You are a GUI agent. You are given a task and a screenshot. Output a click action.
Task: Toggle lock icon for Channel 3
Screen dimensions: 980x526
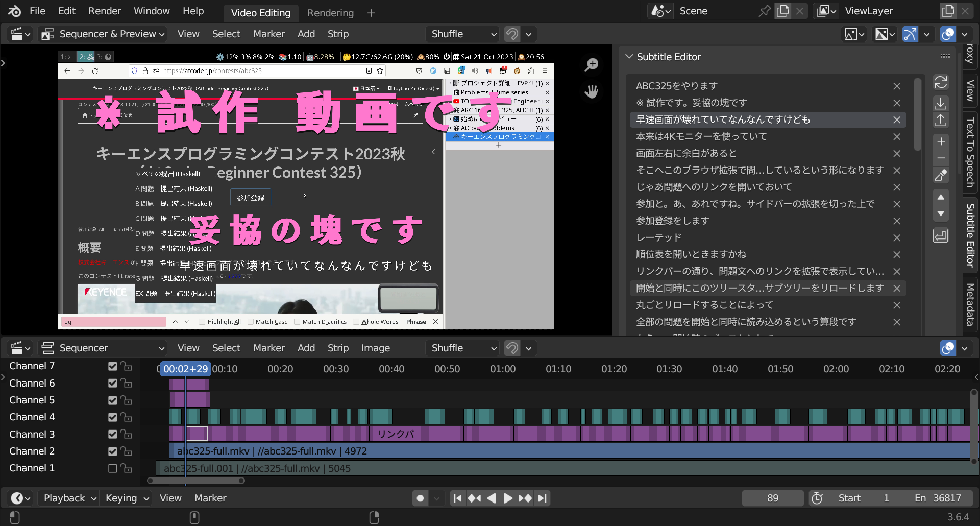[x=127, y=434]
